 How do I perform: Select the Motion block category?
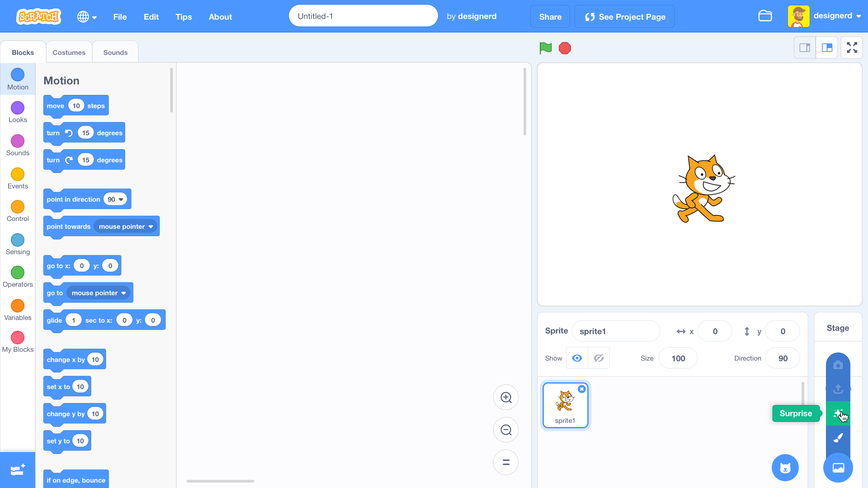[18, 79]
